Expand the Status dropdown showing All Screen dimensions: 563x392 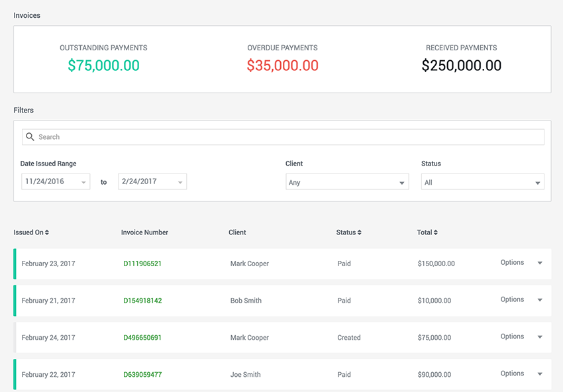[483, 182]
